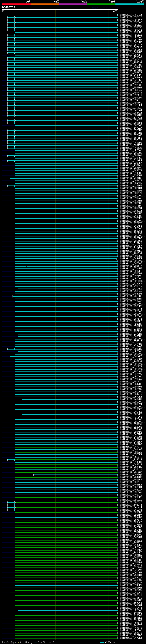Select hit label UniRef100_Q10LR6
Image resolution: width=146 pixels, height=644 pixels.
tap(131, 75)
